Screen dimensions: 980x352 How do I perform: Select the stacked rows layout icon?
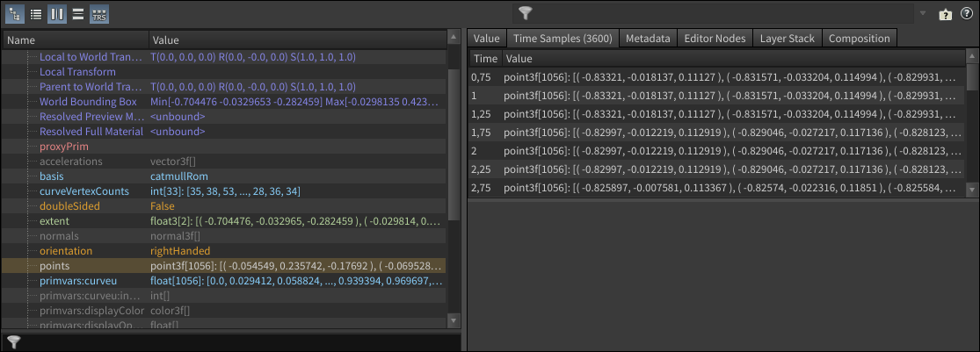tap(78, 14)
